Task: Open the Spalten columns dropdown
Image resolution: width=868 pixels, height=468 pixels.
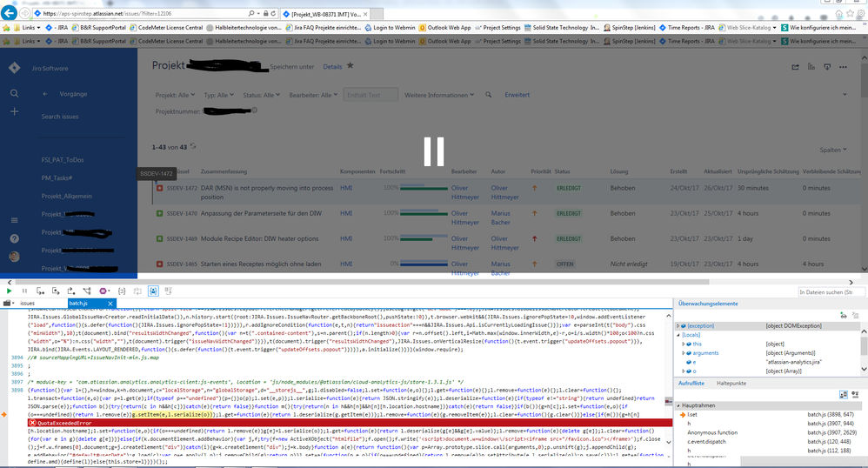Action: coord(833,150)
